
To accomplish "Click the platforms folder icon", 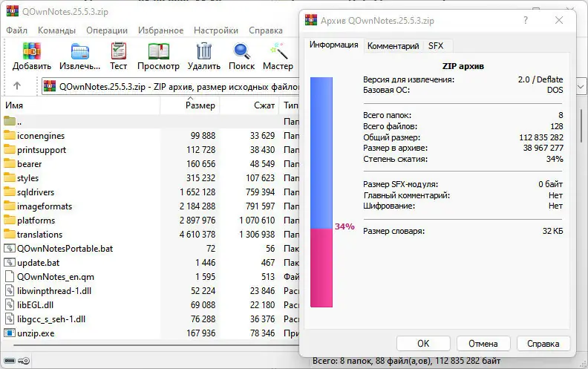I will point(10,220).
